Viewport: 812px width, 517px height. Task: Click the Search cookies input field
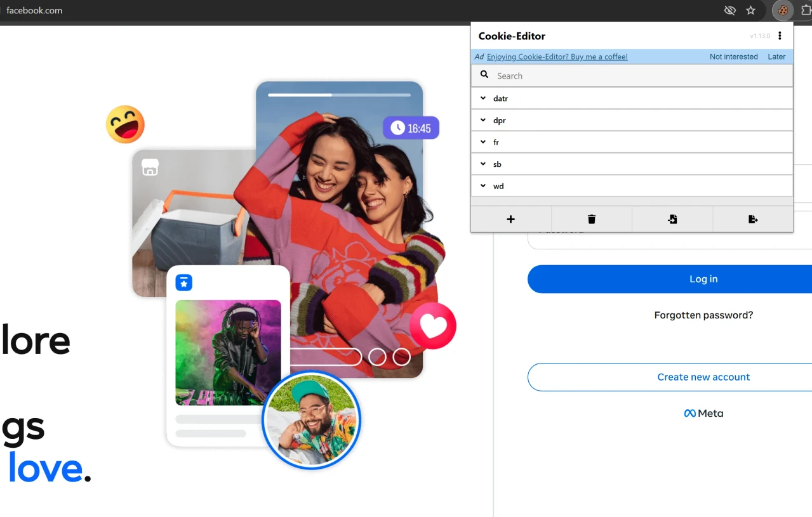tap(641, 75)
